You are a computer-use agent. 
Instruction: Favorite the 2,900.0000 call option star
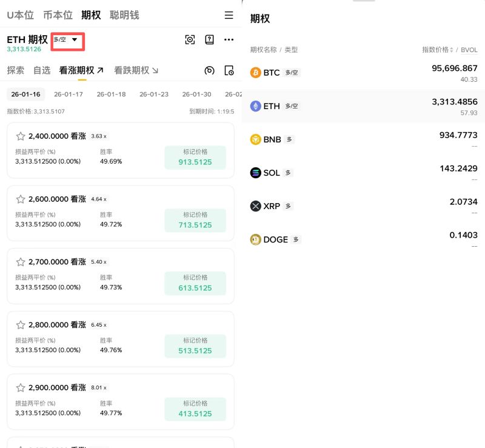(21, 387)
